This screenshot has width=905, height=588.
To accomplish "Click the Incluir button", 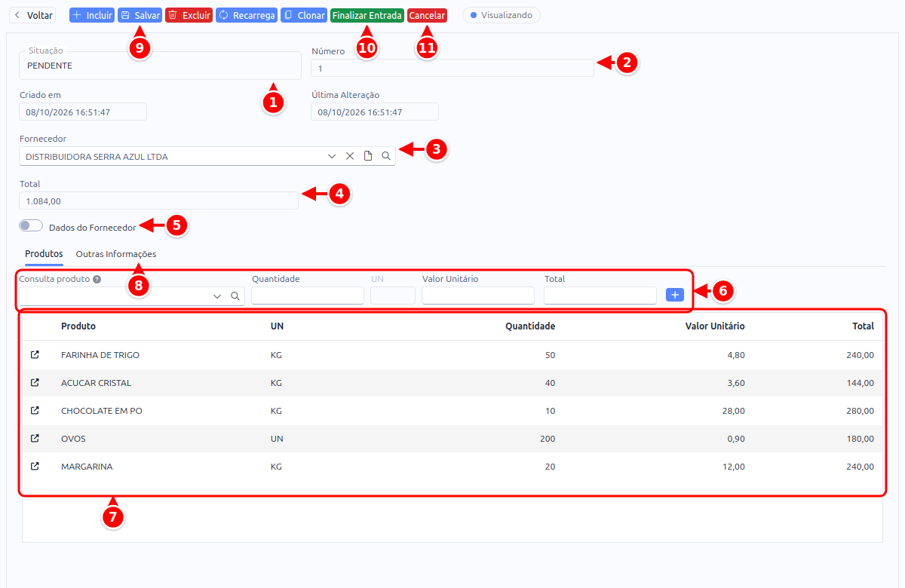I will (x=92, y=15).
